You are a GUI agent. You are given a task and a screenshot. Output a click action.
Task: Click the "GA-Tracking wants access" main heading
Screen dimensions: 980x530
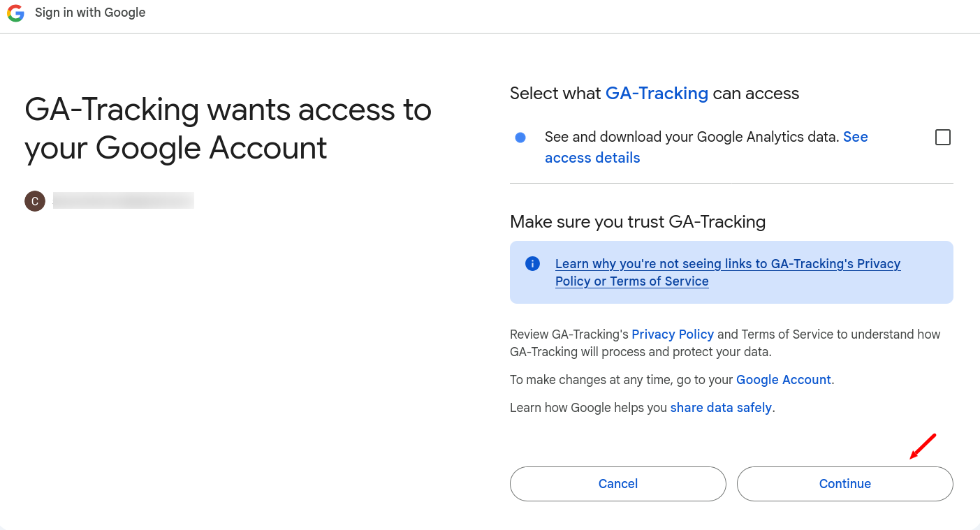click(x=228, y=129)
